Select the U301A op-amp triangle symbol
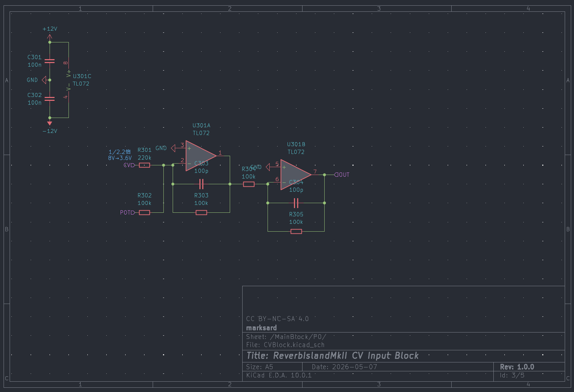This screenshot has height=392, width=574. pyautogui.click(x=200, y=156)
